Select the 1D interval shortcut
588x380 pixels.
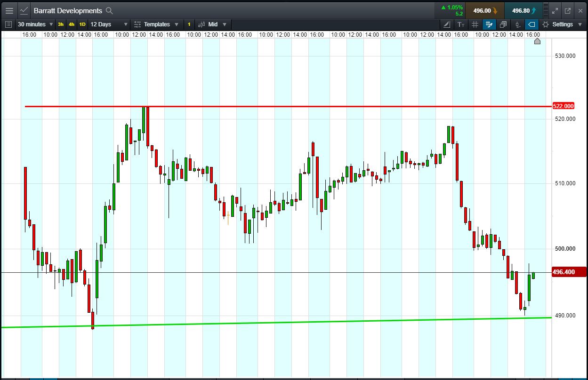tap(82, 24)
